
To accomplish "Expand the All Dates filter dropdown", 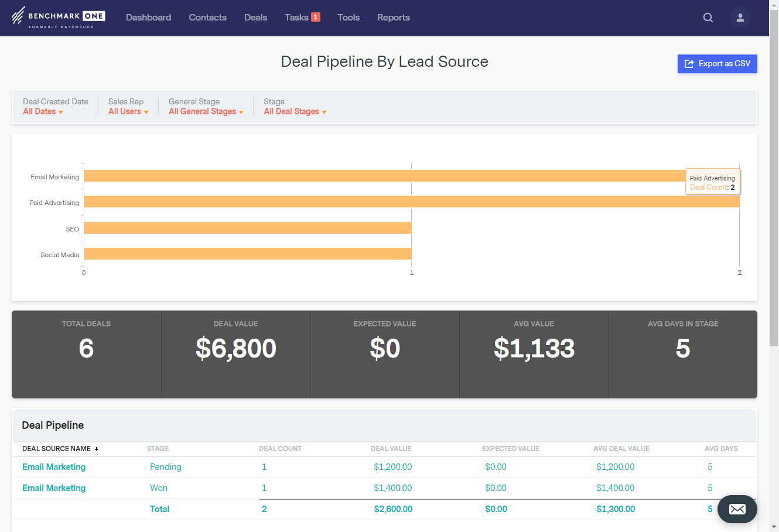I will (43, 111).
